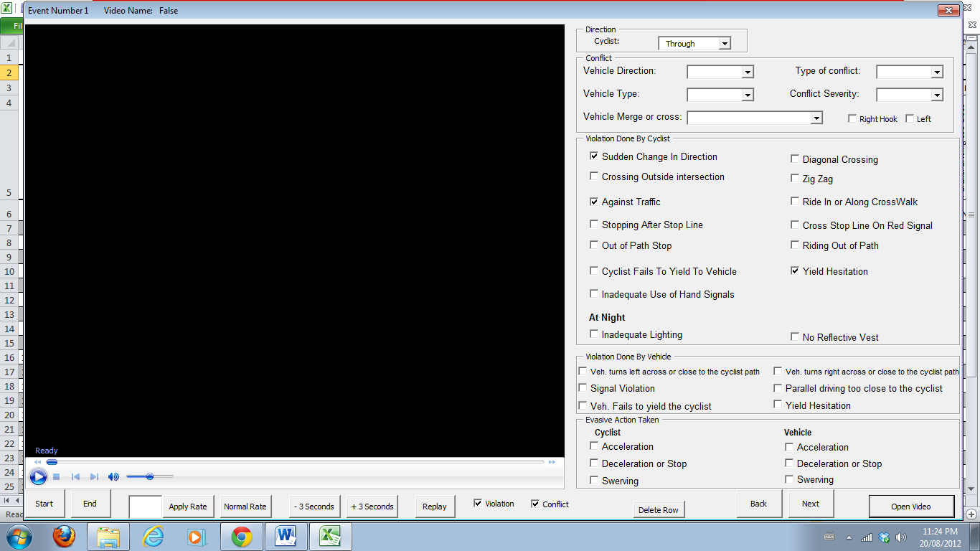The width and height of the screenshot is (980, 551).
Task: Uncheck the Against Traffic checkbox
Action: click(x=594, y=202)
